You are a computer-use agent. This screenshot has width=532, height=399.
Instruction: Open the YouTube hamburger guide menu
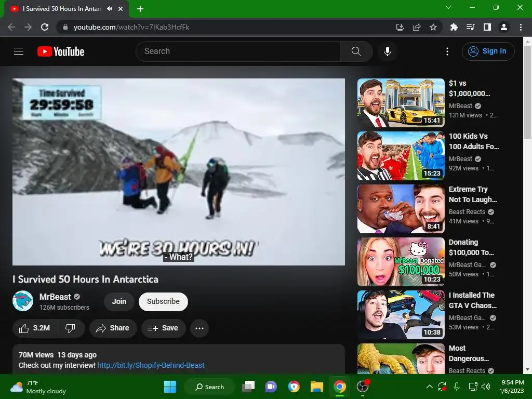tap(19, 51)
